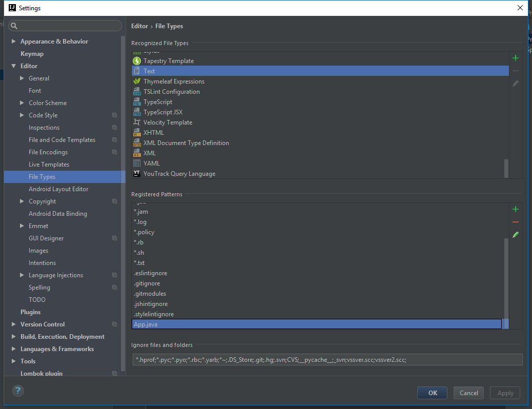Click the Thymeleaf Expressions leaf icon
Screen dimensions: 532x409
[137, 81]
